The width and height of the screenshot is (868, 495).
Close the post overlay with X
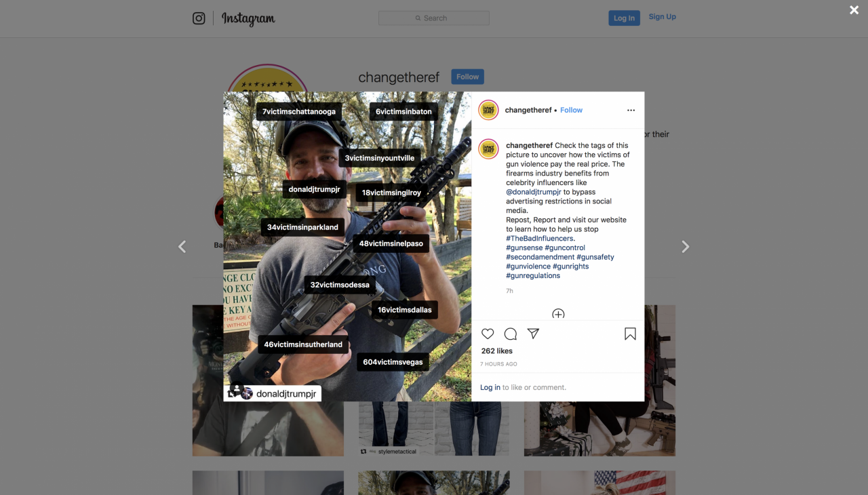click(x=854, y=9)
